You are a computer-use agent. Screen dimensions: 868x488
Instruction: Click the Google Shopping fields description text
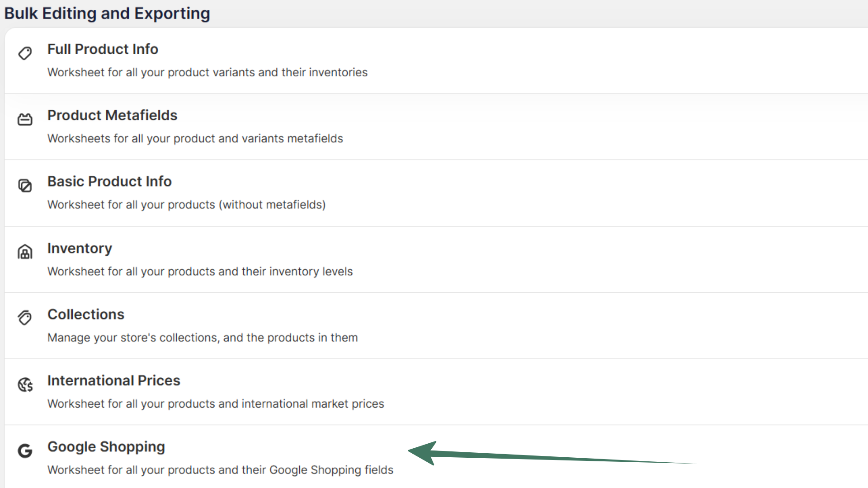[x=220, y=470]
